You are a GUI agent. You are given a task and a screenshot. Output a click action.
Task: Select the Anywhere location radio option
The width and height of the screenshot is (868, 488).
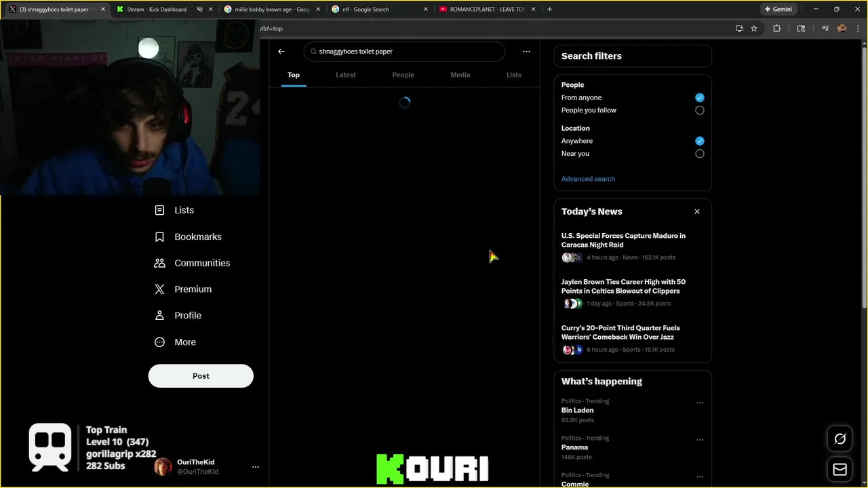(x=700, y=141)
